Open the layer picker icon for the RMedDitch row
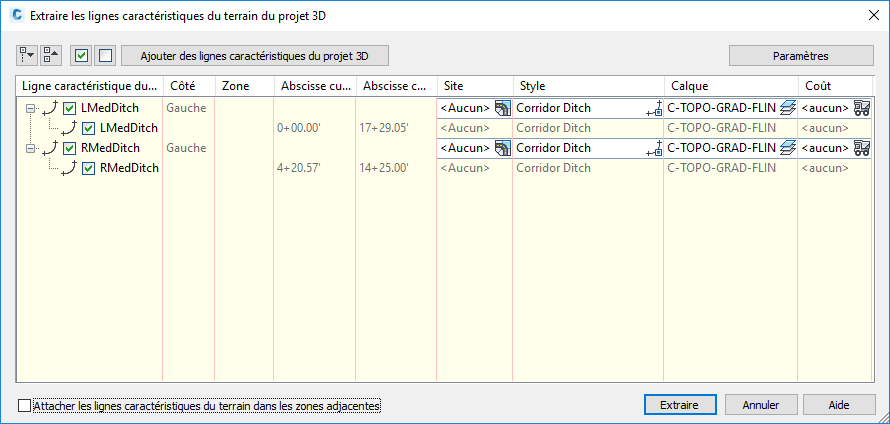This screenshot has width=890, height=424. (x=788, y=148)
